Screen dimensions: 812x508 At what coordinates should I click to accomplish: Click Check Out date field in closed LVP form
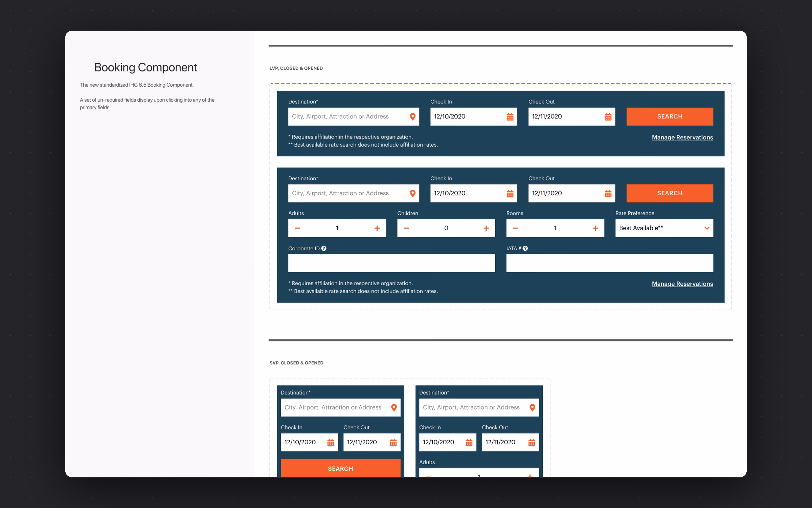pyautogui.click(x=572, y=117)
